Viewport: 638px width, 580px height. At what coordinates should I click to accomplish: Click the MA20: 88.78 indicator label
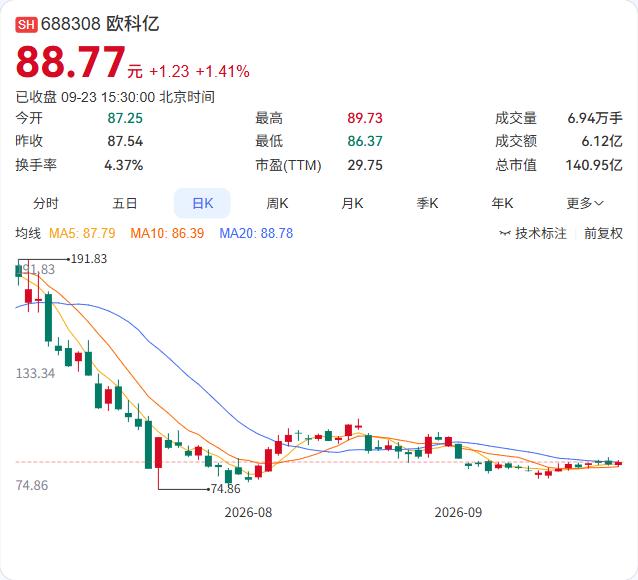(x=256, y=233)
